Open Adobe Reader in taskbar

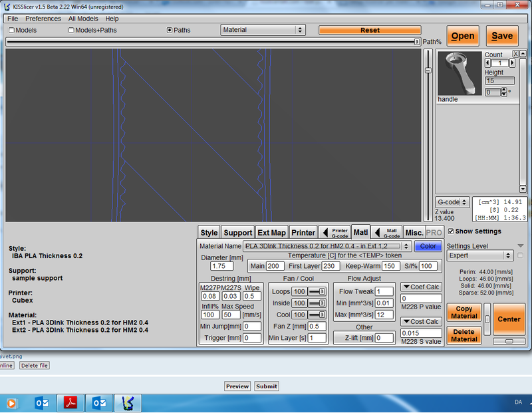pyautogui.click(x=70, y=403)
